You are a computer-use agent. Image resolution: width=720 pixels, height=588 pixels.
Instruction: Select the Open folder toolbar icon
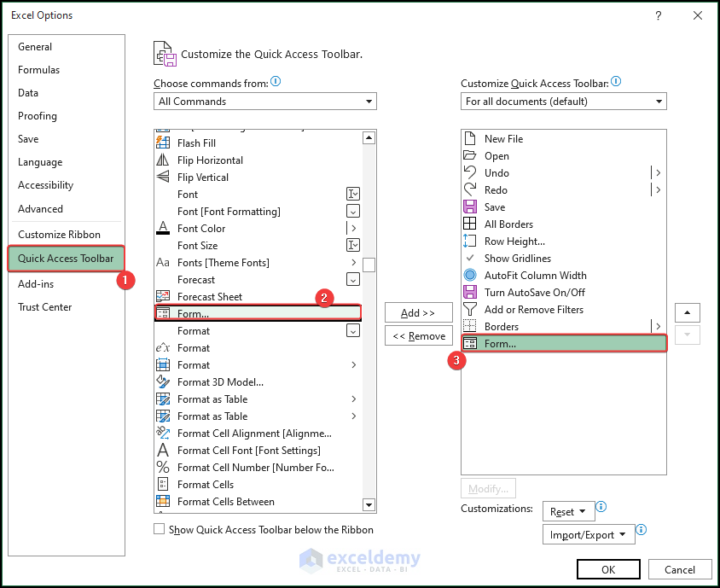tap(470, 155)
